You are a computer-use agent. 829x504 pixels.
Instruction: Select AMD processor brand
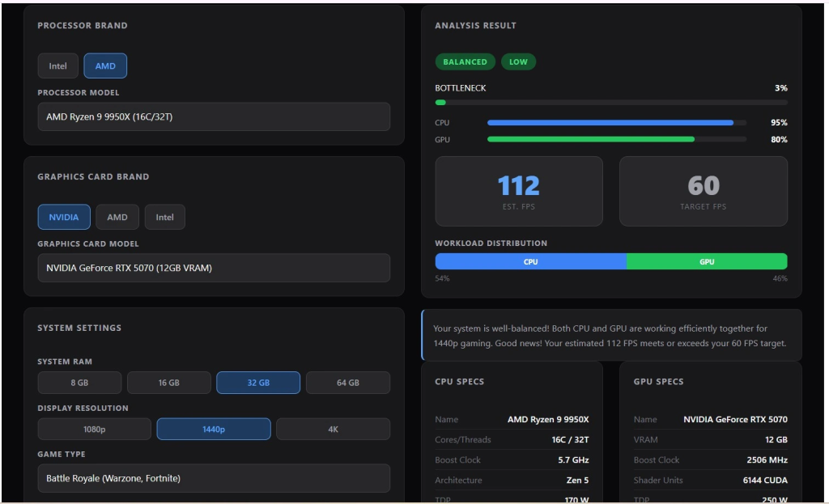coord(105,66)
